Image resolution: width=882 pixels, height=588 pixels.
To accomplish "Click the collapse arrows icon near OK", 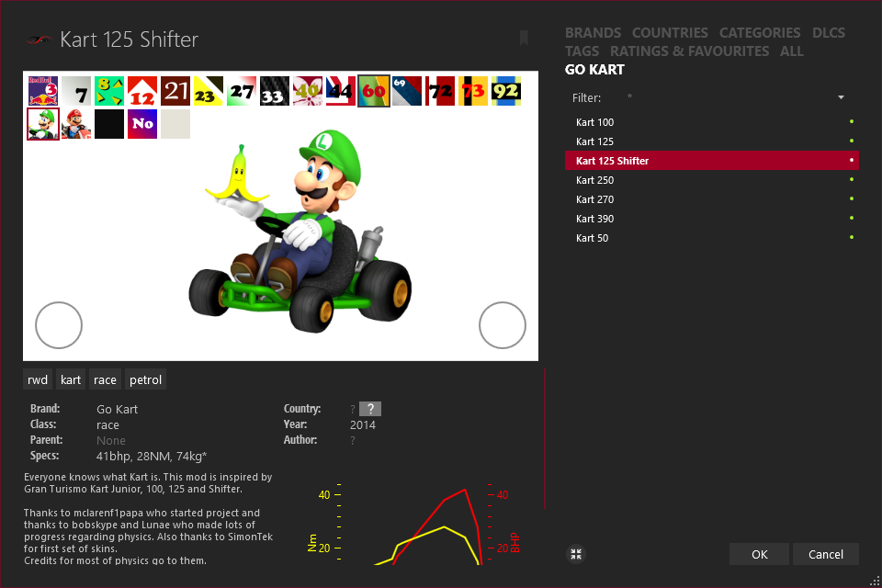I will pyautogui.click(x=575, y=554).
